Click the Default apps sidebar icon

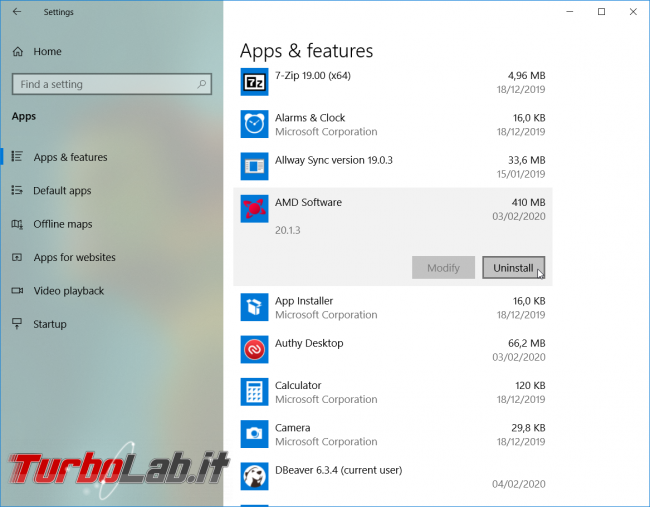(17, 190)
